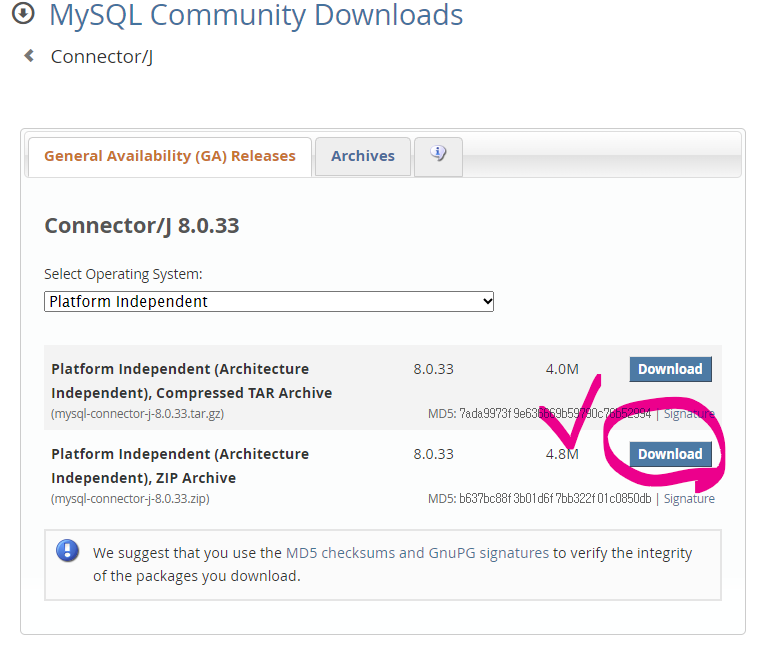Click the Compressed TAR Archive title text
764x655 pixels.
(191, 381)
